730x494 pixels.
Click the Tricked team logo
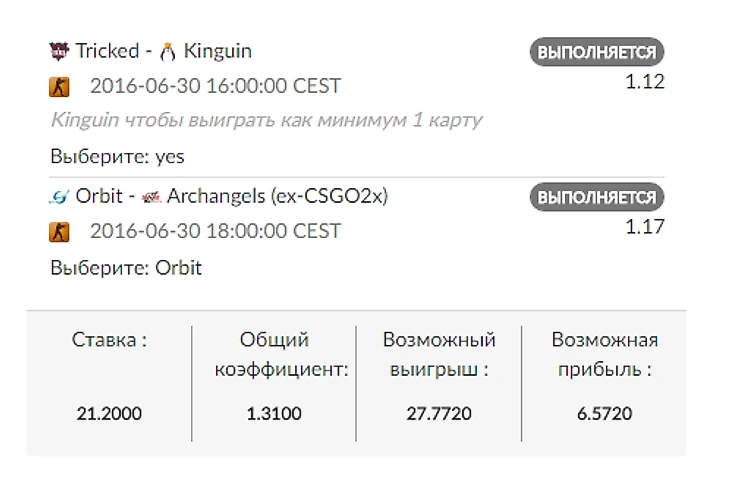click(x=59, y=51)
